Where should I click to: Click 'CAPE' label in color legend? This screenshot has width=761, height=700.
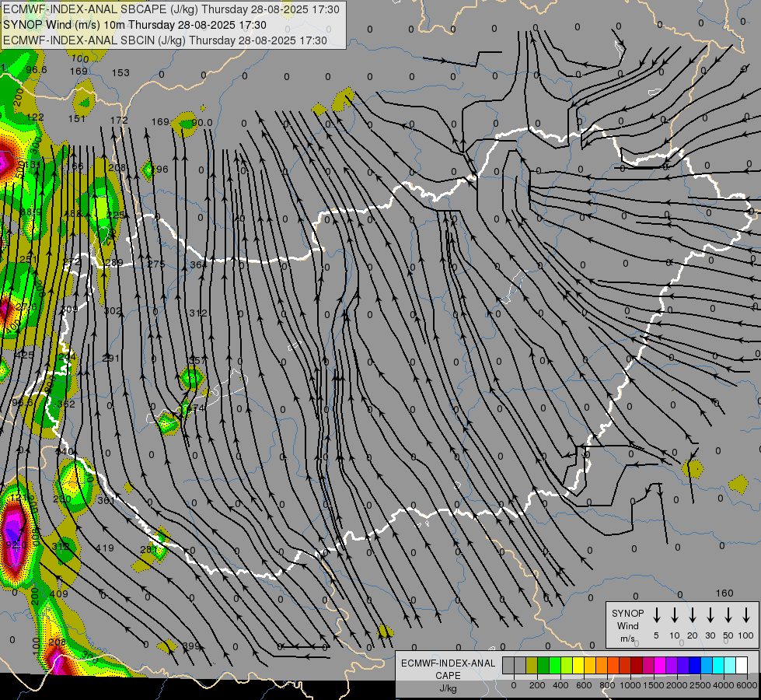[x=448, y=676]
